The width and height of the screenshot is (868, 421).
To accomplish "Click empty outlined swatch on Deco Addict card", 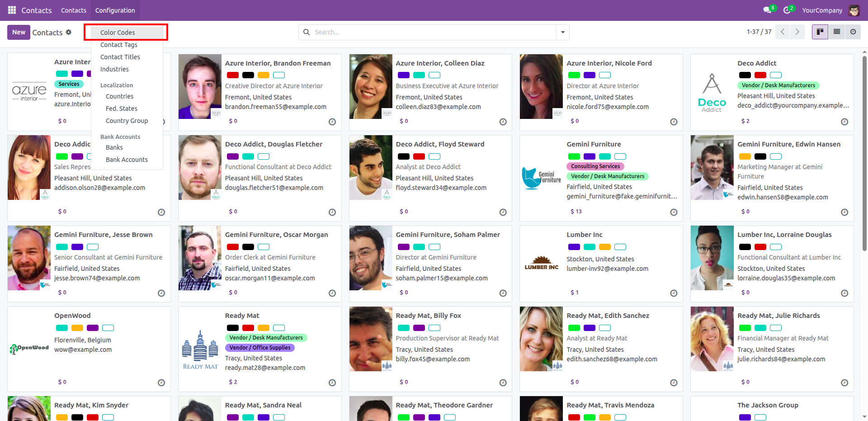I will coord(776,75).
